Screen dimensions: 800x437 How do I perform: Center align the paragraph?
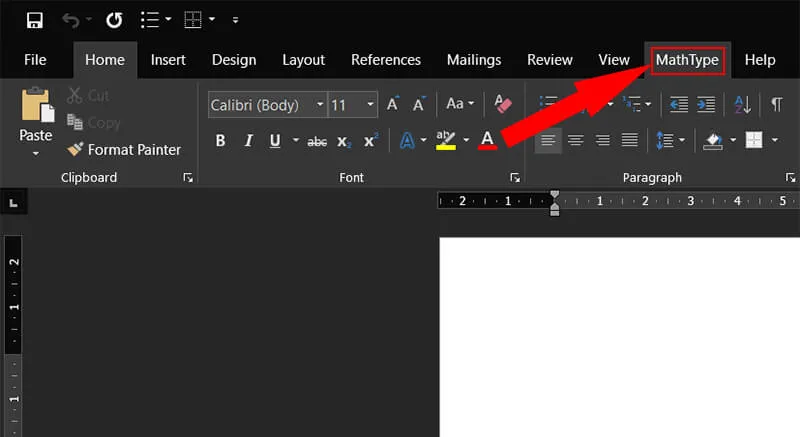tap(576, 140)
